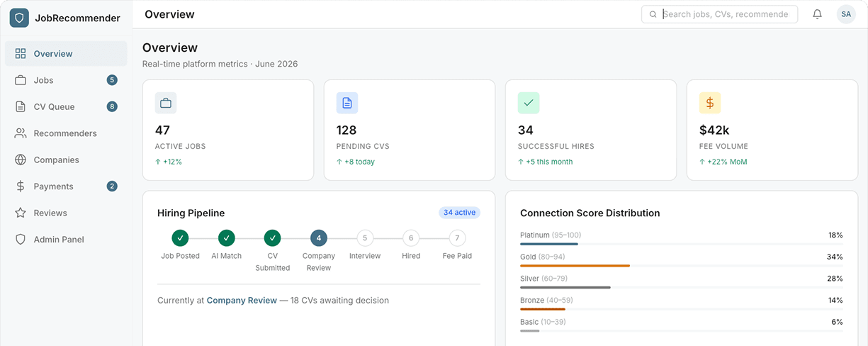Click the Gold 34% percentage value

tap(835, 257)
